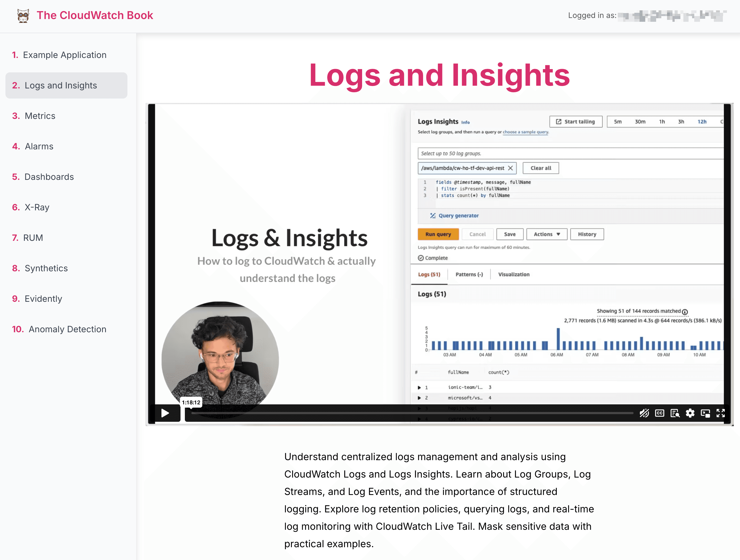Open the Alarms chapter

pos(66,146)
